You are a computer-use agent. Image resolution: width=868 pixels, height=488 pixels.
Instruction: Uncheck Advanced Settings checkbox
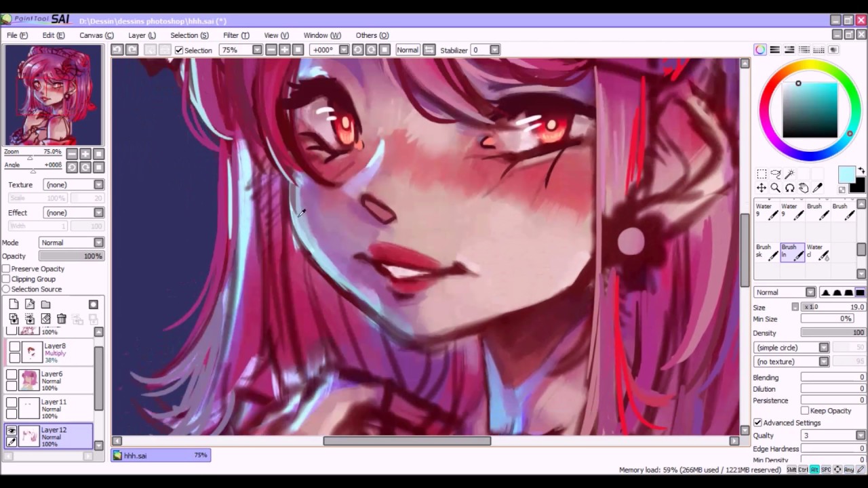[757, 422]
